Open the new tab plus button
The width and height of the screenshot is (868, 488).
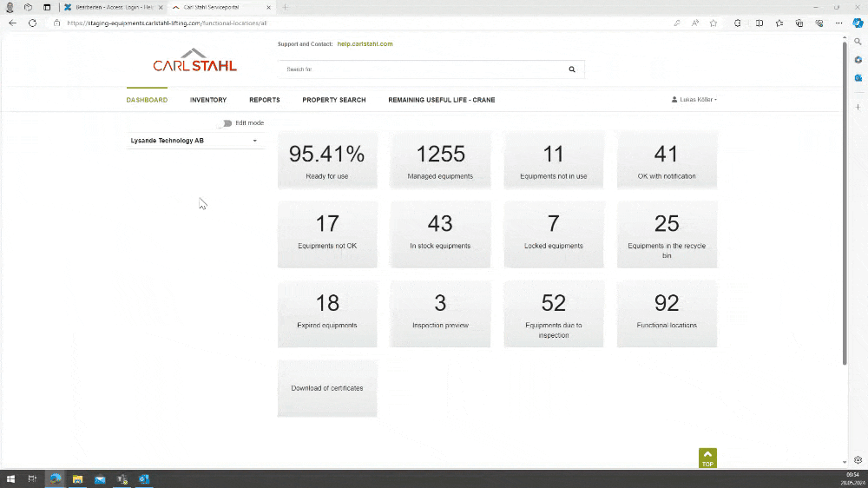(x=286, y=7)
